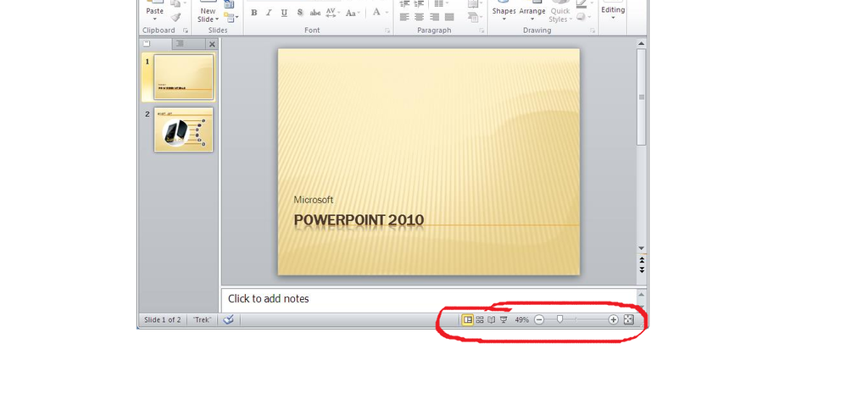Image resolution: width=868 pixels, height=410 pixels.
Task: Click 'POWERPOINT 2010' title on slide
Action: click(359, 220)
